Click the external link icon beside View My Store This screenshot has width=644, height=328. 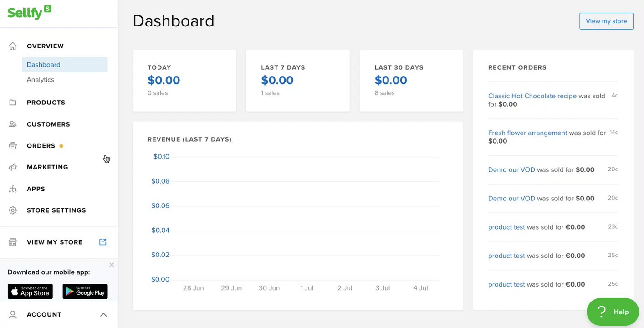tap(103, 242)
